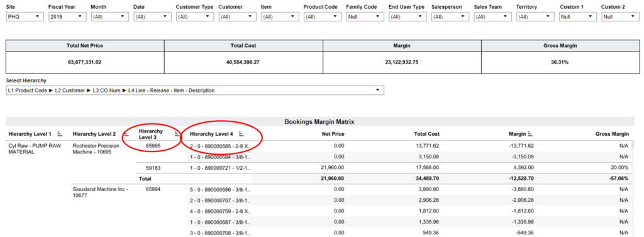Image resolution: width=644 pixels, height=237 pixels.
Task: Click the Net Price column header
Action: [333, 134]
